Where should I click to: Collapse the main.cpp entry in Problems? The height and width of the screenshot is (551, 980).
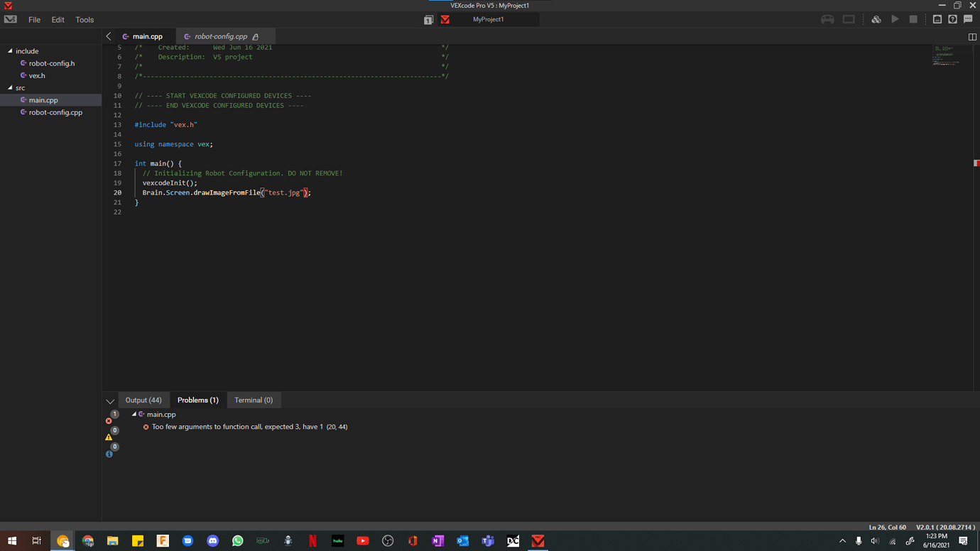pos(134,414)
